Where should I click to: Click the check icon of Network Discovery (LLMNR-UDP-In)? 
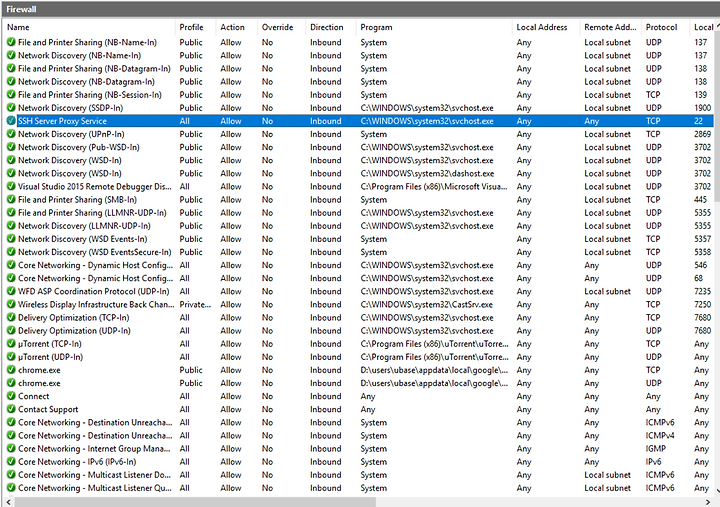[11, 226]
